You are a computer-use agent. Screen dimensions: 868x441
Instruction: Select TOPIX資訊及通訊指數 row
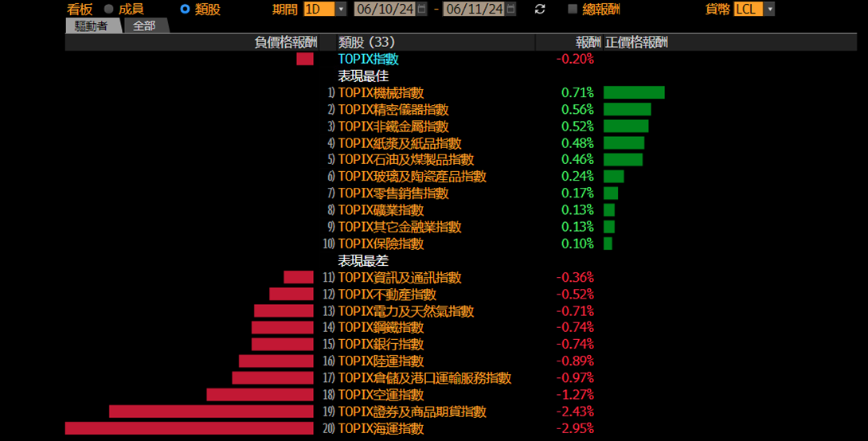(400, 277)
